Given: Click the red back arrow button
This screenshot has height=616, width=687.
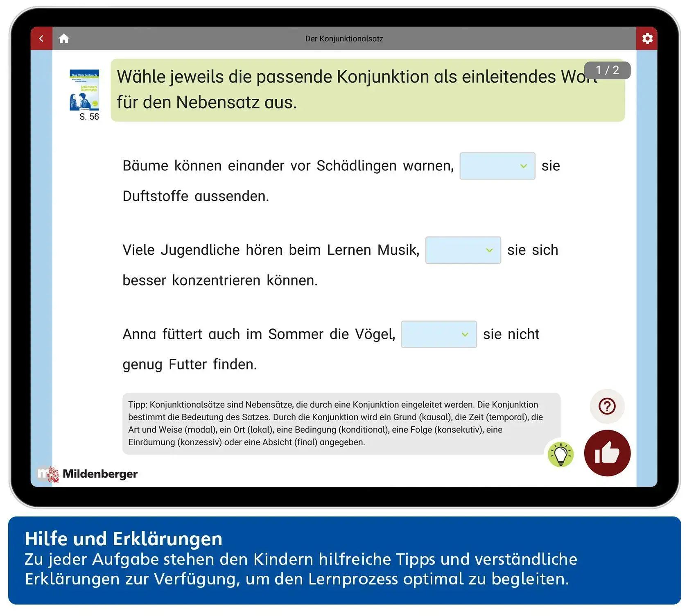Looking at the screenshot, I should (41, 38).
